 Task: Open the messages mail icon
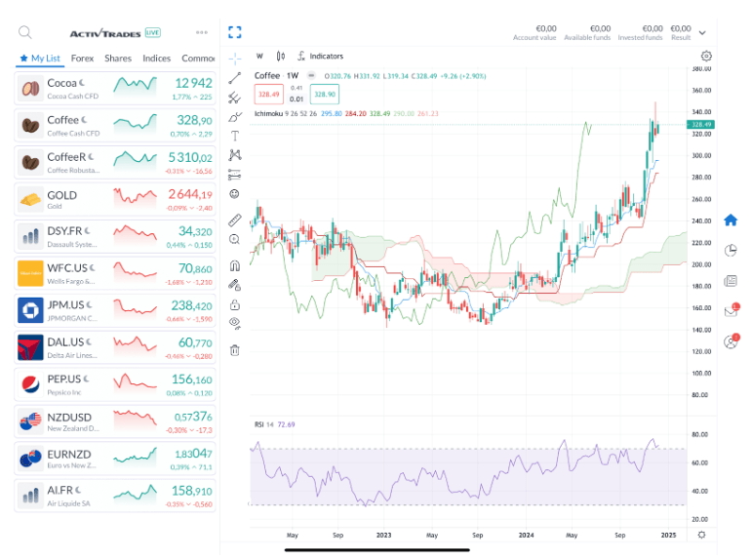click(731, 311)
